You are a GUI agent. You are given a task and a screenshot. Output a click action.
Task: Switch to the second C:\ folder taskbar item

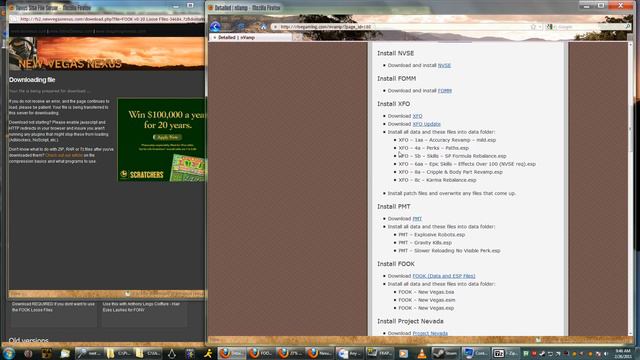click(x=147, y=353)
